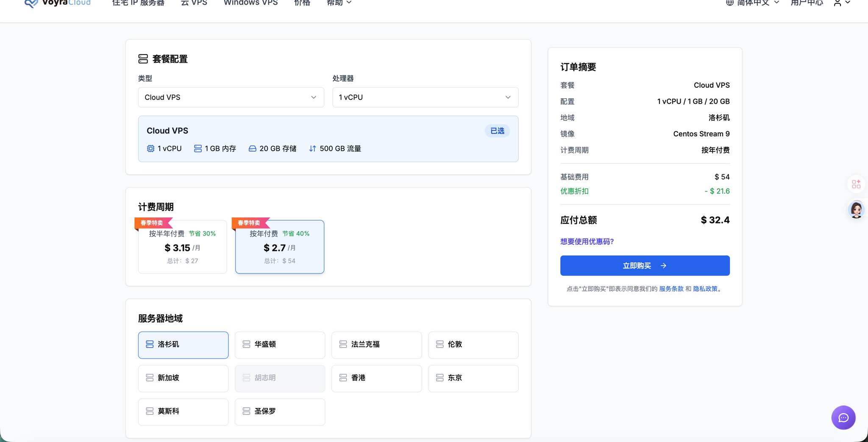Open the purple live chat bubble
Screen dimensions: 868x442
843,418
